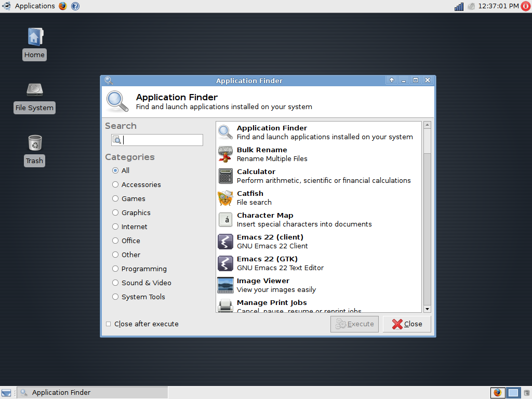Image resolution: width=532 pixels, height=399 pixels.
Task: Focus the Search text field
Action: point(161,140)
